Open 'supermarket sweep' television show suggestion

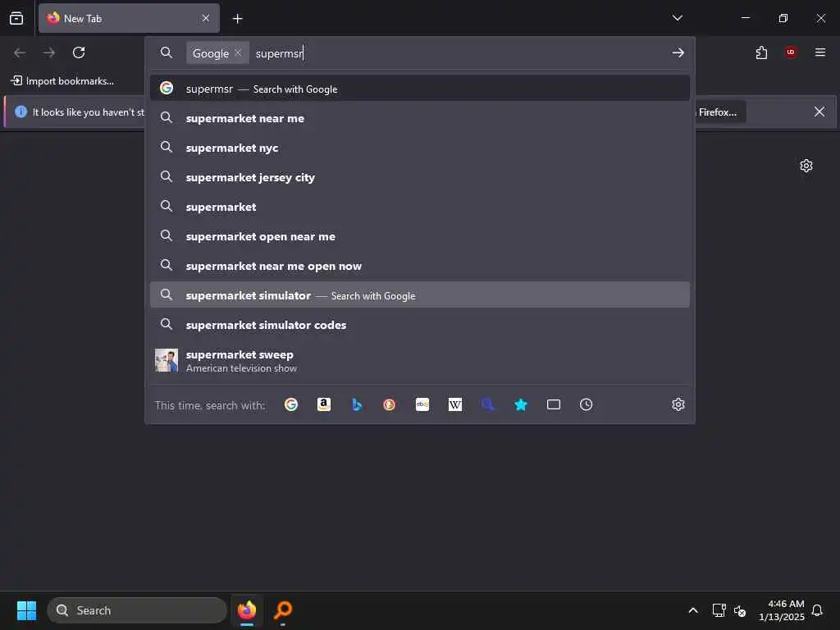coord(419,361)
